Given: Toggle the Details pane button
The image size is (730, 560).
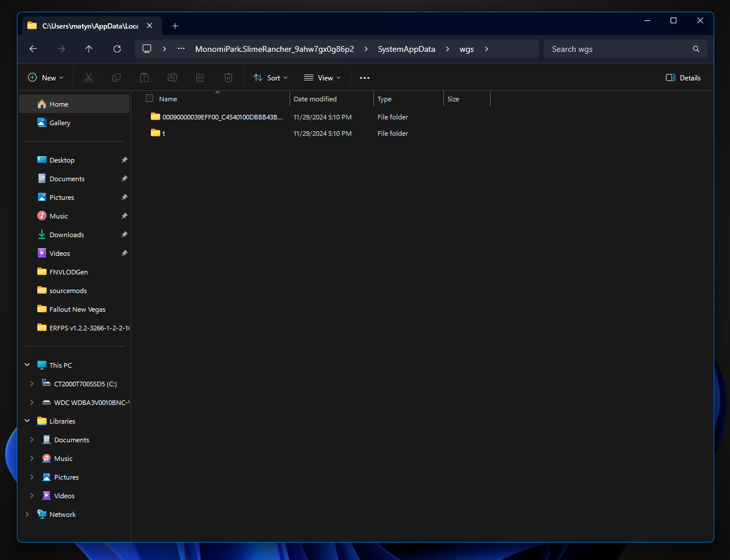Looking at the screenshot, I should tap(683, 78).
